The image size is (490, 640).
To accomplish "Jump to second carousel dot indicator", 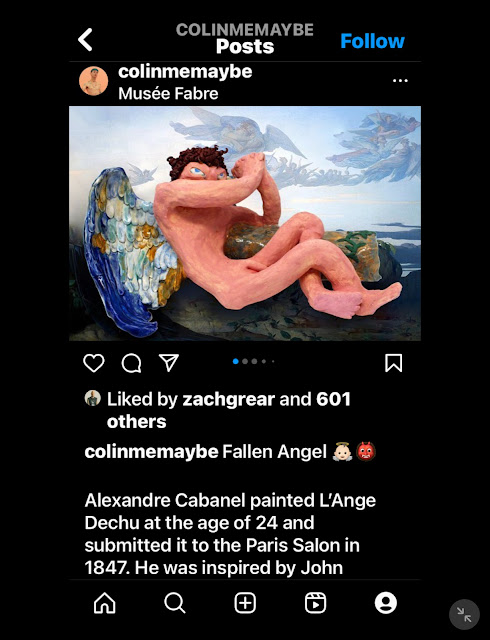I will pyautogui.click(x=245, y=361).
